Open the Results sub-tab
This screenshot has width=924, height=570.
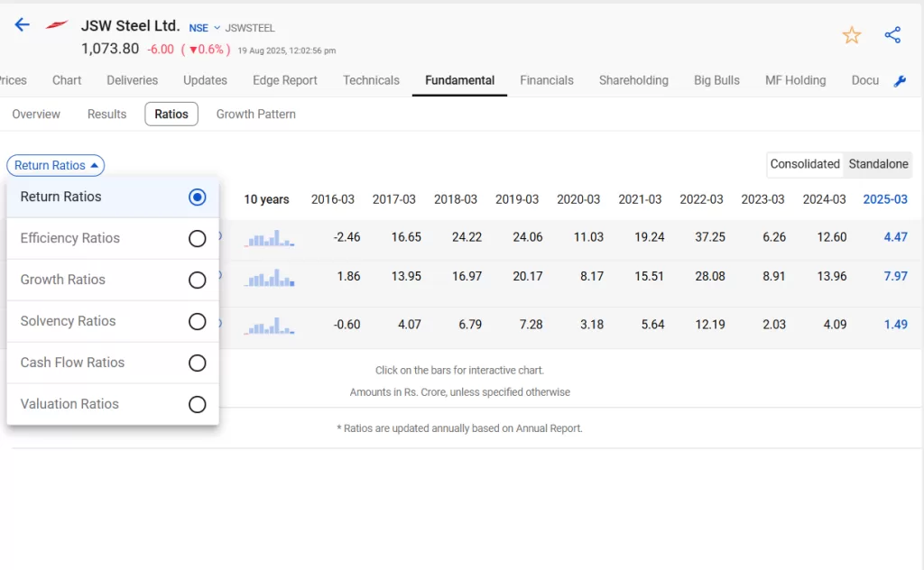106,115
